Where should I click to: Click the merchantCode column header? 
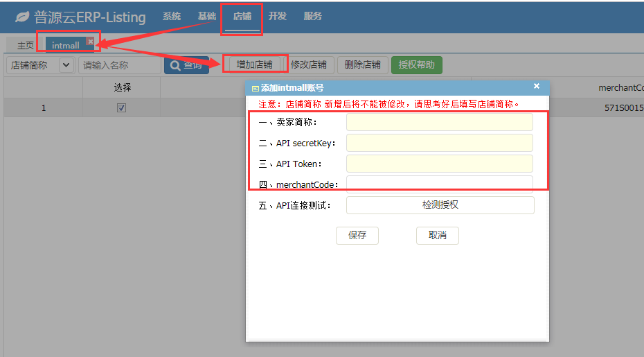(x=620, y=87)
